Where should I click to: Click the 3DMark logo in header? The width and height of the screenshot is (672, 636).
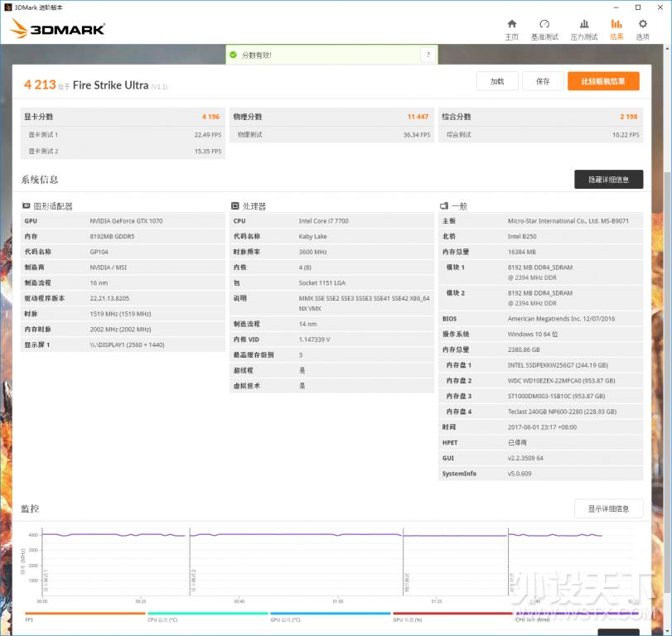tap(57, 30)
